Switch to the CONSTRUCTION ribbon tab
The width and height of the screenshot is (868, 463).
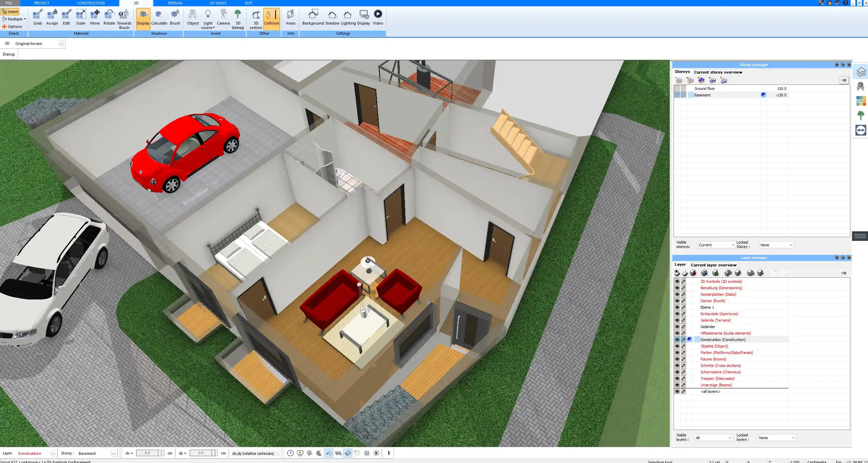point(91,3)
